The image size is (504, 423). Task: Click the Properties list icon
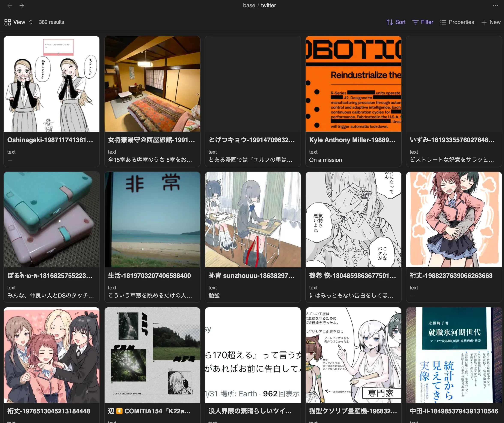(443, 22)
